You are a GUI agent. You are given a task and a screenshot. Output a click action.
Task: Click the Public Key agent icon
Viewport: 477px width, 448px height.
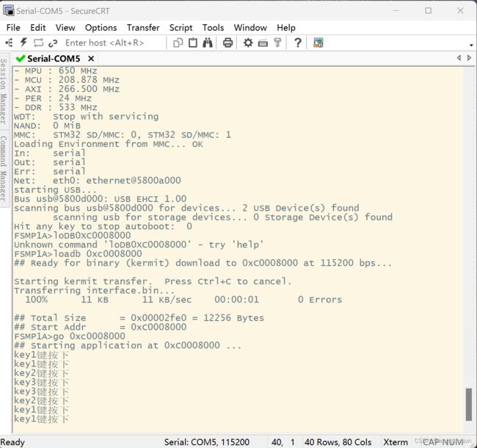coord(277,43)
